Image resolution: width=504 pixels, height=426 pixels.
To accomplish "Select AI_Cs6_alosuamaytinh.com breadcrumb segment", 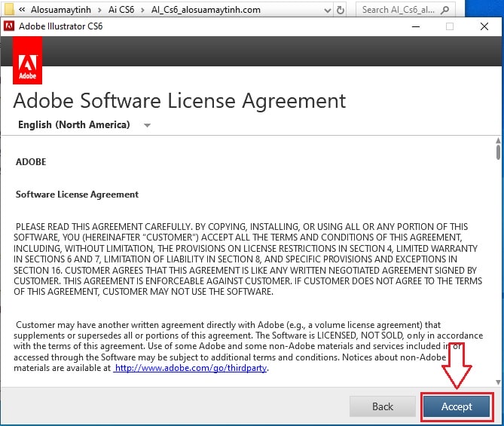I will [206, 10].
